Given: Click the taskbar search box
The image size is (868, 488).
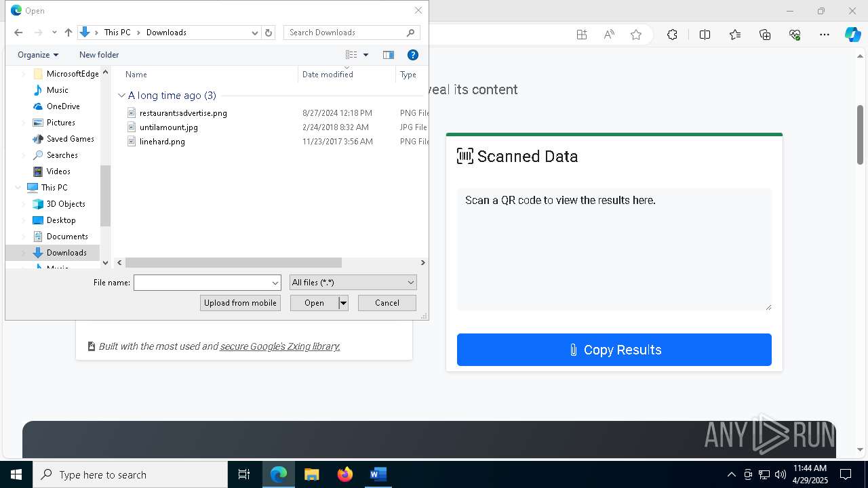Looking at the screenshot, I should (130, 474).
